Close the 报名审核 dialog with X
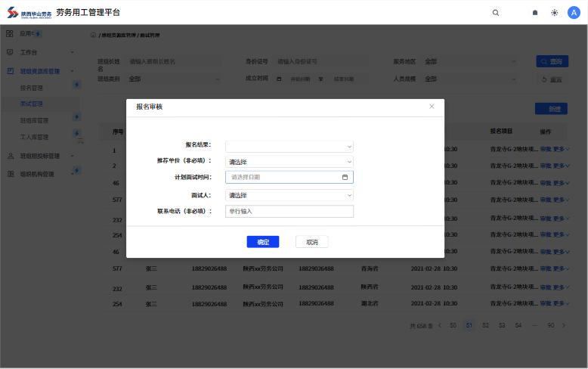The width and height of the screenshot is (588, 369). tap(432, 107)
